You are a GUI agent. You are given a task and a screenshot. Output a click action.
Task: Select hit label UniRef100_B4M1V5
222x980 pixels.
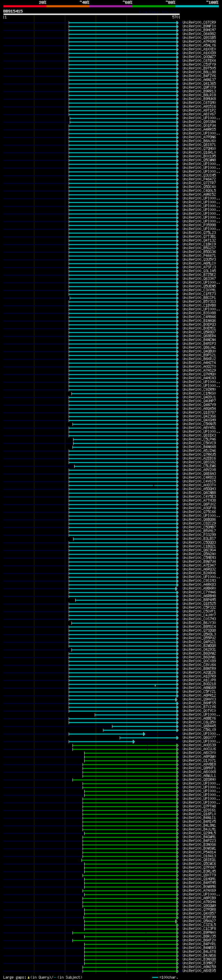pos(199,821)
